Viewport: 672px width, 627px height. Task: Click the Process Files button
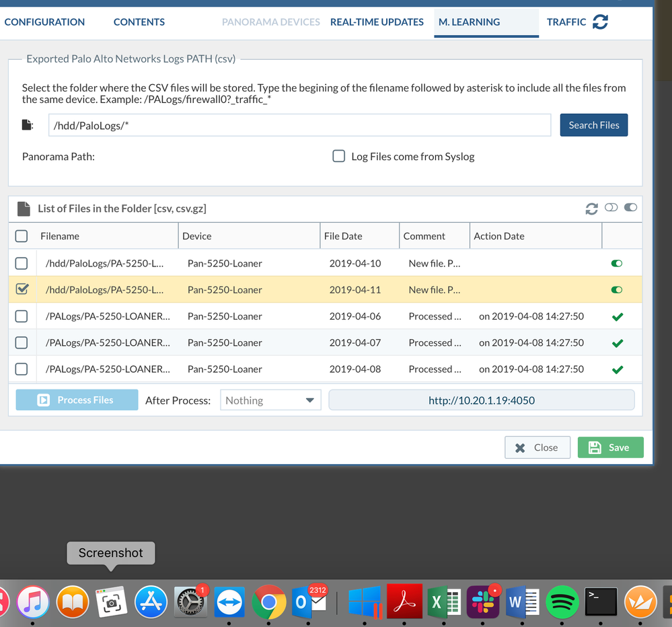point(77,400)
